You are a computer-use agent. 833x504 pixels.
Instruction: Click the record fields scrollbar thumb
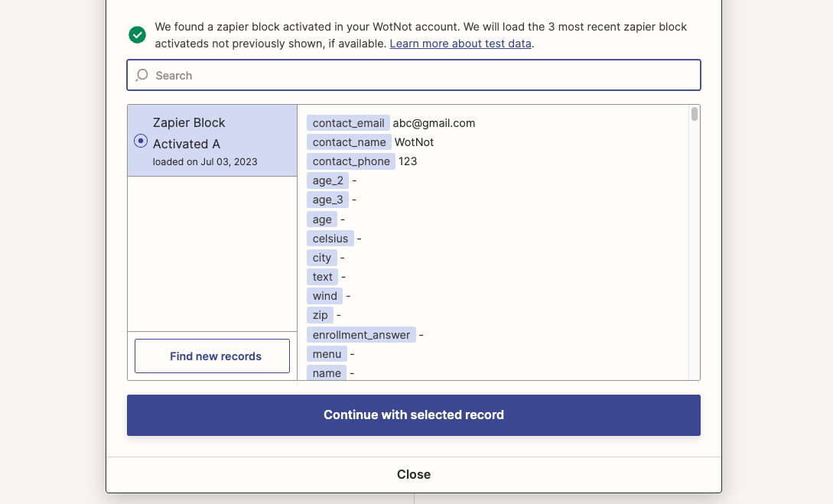point(695,114)
